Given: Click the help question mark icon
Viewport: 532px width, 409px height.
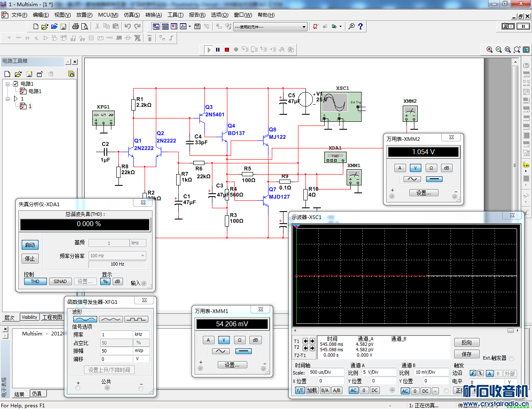Looking at the screenshot, I should click(360, 26).
